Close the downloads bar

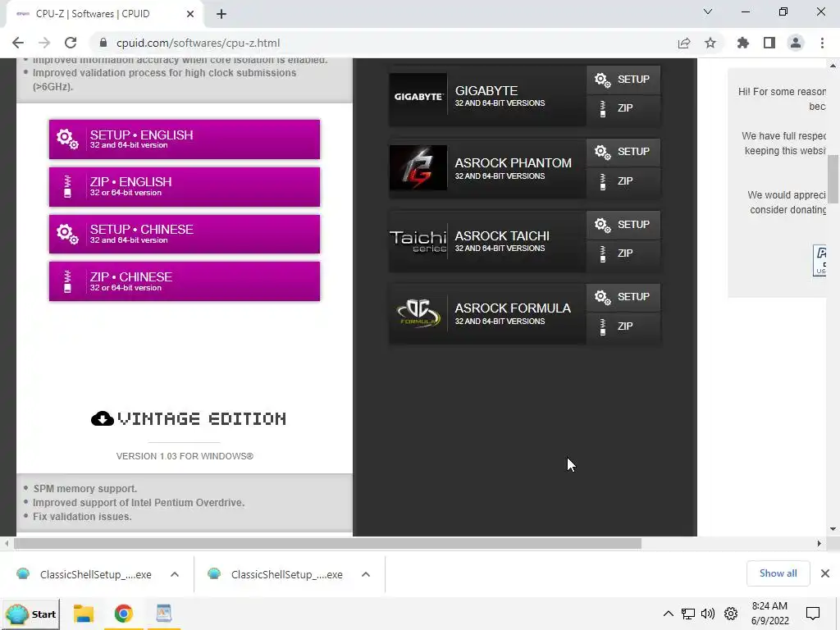(x=825, y=573)
